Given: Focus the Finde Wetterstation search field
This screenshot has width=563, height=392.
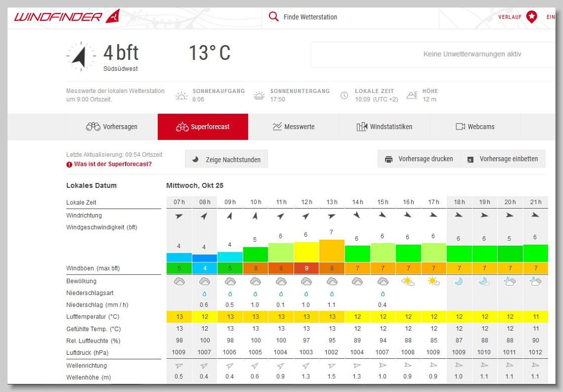Looking at the screenshot, I should pos(350,17).
